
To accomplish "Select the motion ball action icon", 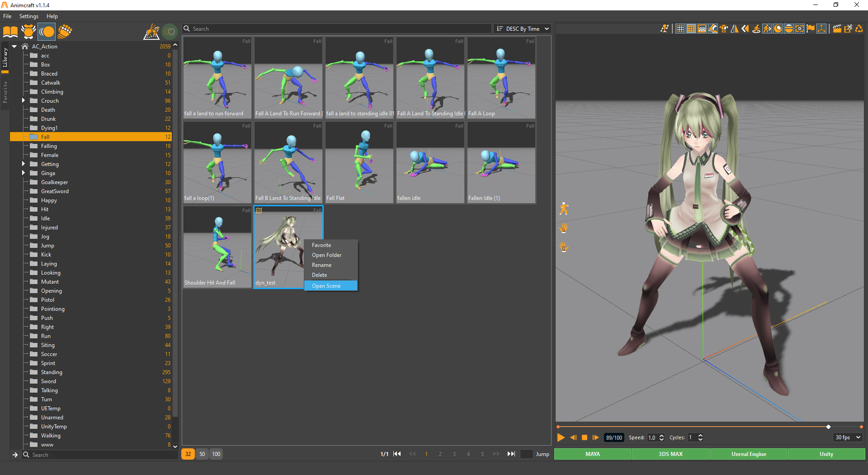I will coord(47,31).
